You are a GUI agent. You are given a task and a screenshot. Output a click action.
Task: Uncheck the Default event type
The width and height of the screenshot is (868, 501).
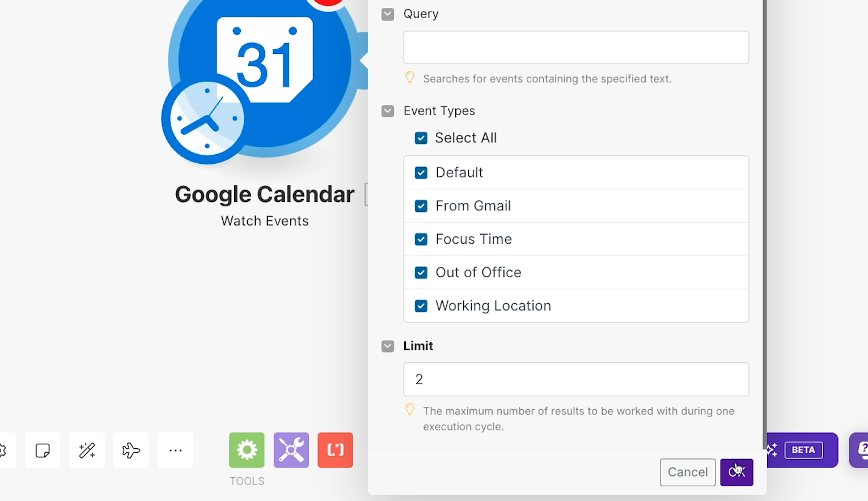pos(421,172)
